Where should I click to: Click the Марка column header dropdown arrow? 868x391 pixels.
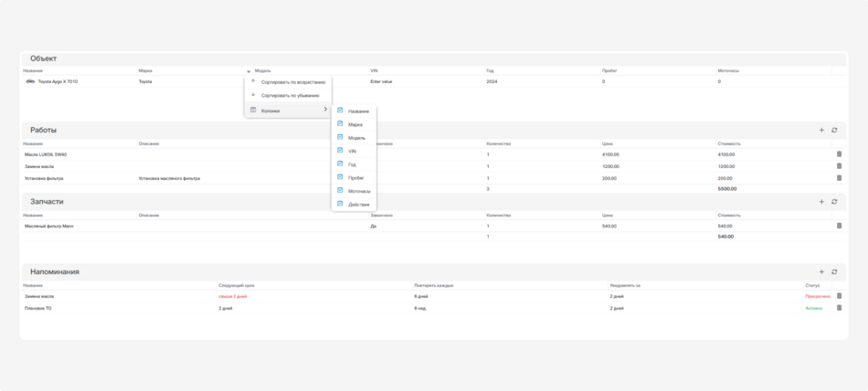click(248, 70)
